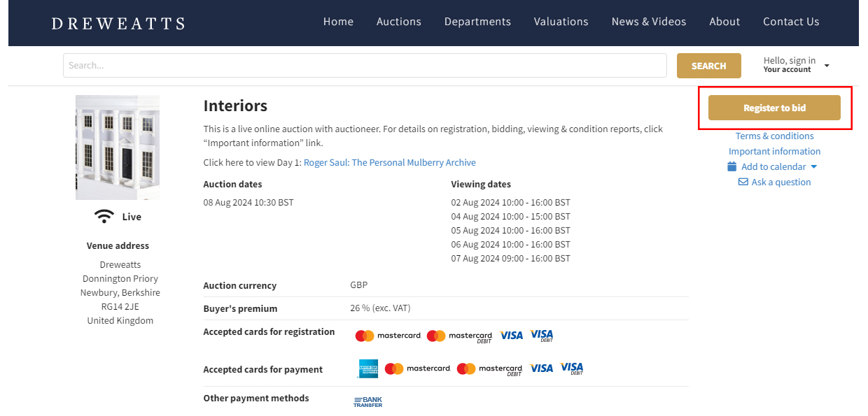868x416 pixels.
Task: Open the Terms & conditions link
Action: coord(774,136)
